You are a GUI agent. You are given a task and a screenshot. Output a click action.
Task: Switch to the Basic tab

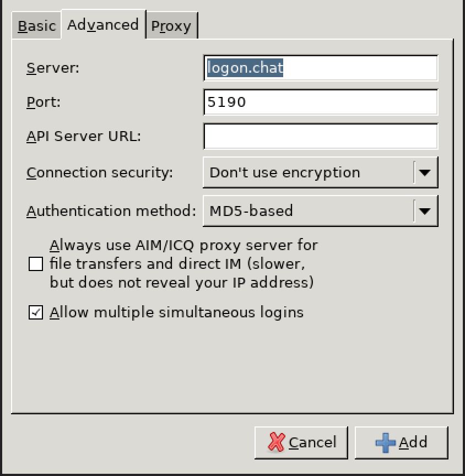[x=37, y=25]
